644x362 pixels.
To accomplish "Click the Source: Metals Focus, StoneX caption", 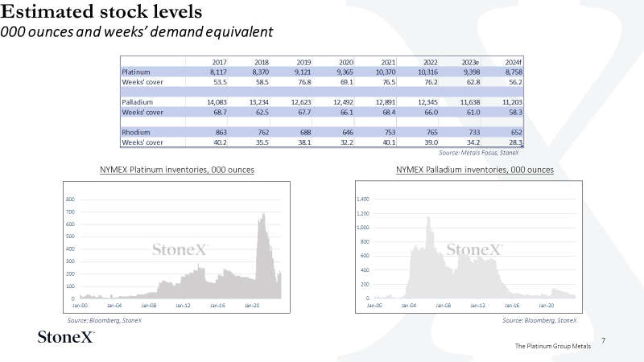I will [x=478, y=153].
